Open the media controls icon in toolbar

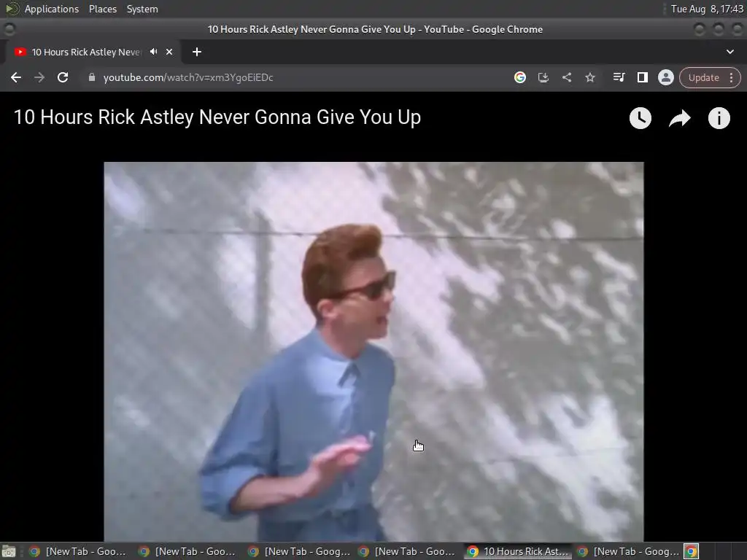click(x=619, y=77)
